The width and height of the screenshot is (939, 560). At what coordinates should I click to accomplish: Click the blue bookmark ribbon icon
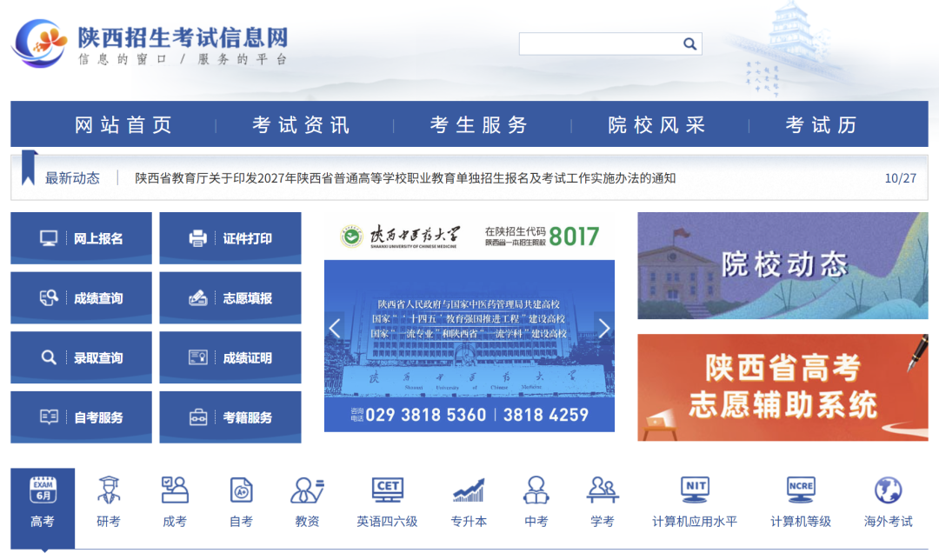pyautogui.click(x=29, y=168)
